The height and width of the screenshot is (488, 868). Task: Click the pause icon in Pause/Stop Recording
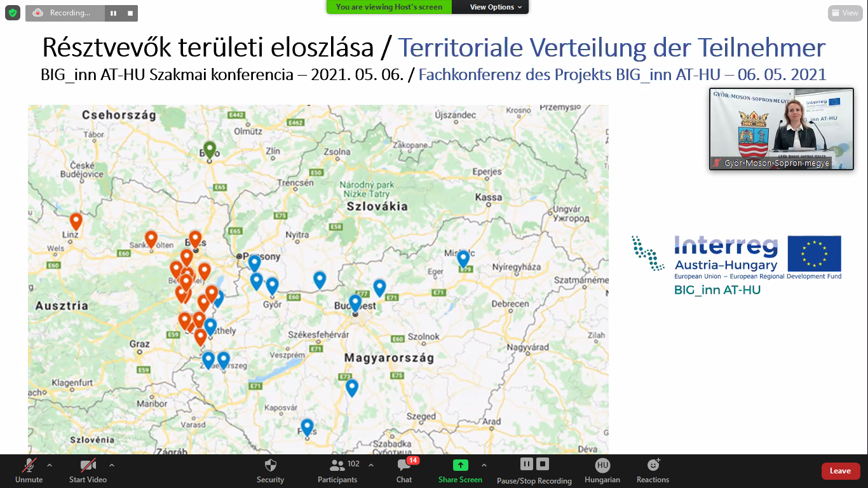(x=526, y=464)
